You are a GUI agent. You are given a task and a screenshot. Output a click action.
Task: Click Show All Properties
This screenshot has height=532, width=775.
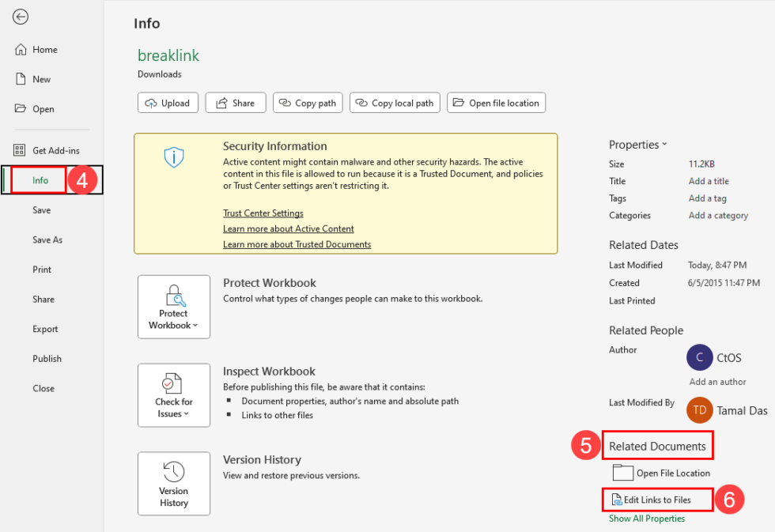pos(647,518)
